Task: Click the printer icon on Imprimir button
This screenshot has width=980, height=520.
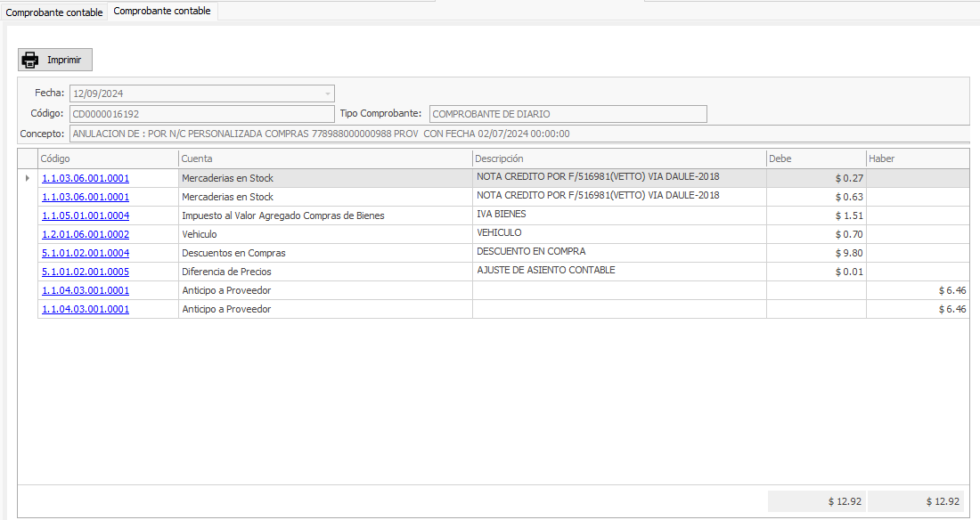Action: click(30, 61)
